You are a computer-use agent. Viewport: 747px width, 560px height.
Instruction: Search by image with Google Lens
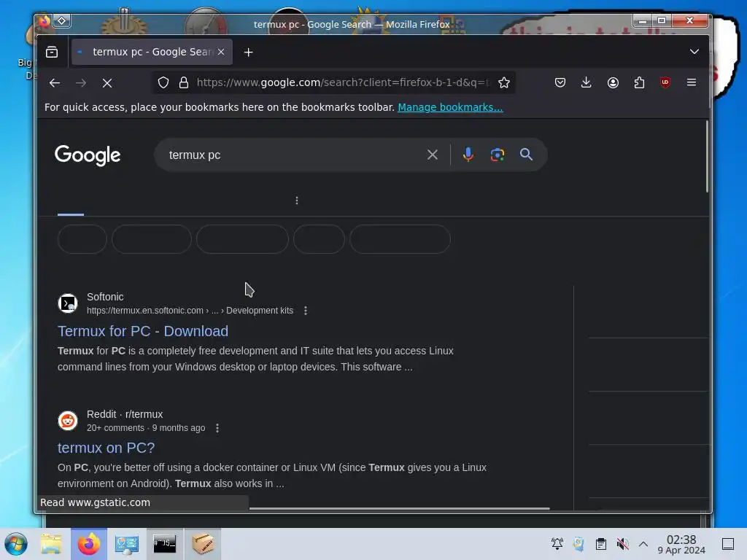pyautogui.click(x=498, y=155)
